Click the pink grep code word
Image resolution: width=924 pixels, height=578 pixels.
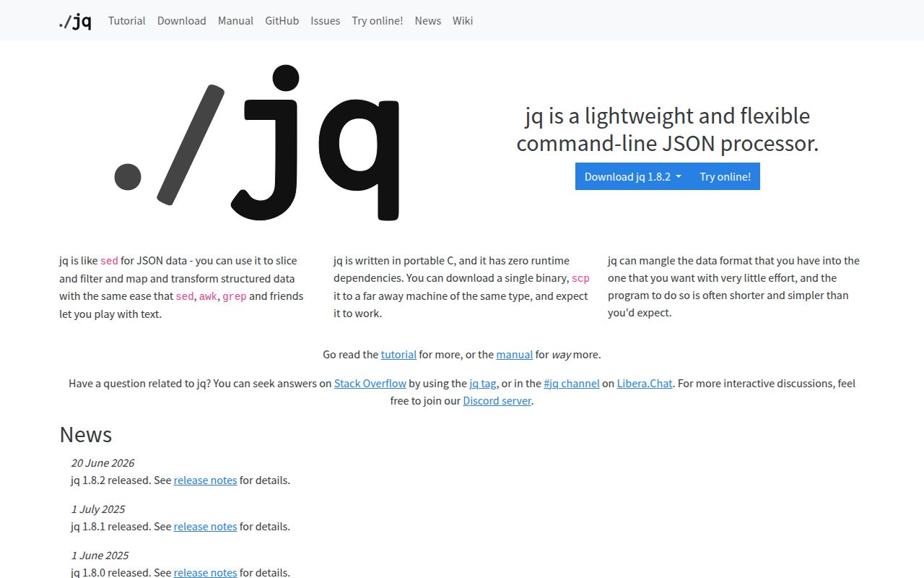(x=235, y=296)
